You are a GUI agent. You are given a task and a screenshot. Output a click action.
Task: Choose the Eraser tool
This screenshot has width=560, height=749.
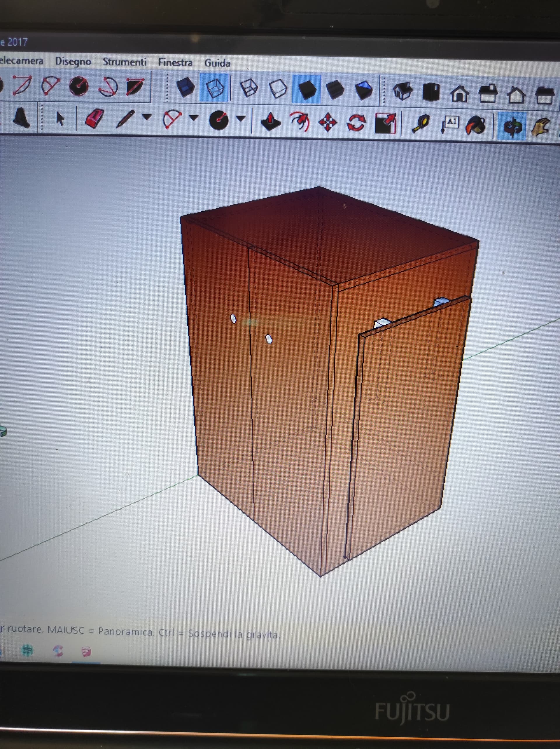(x=94, y=119)
